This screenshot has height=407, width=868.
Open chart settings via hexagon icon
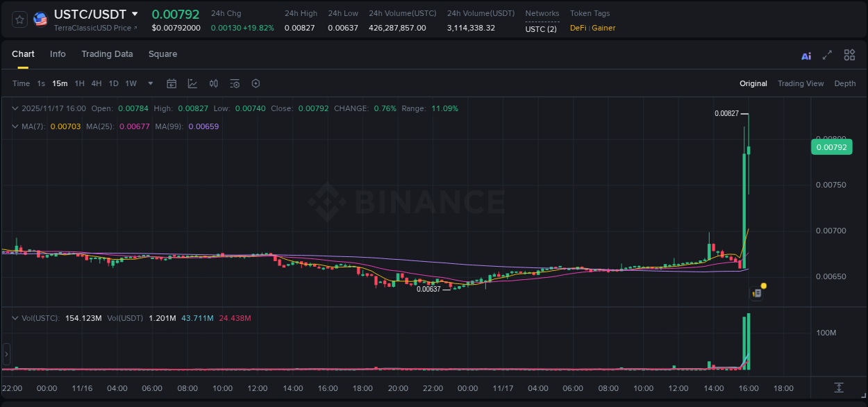click(255, 83)
